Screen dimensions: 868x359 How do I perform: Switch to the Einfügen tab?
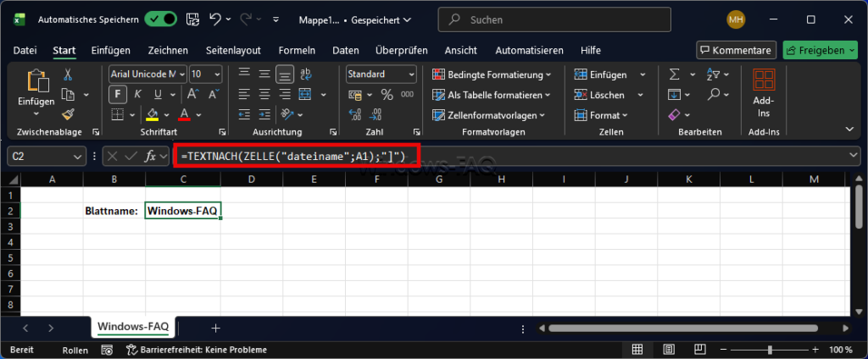[111, 50]
